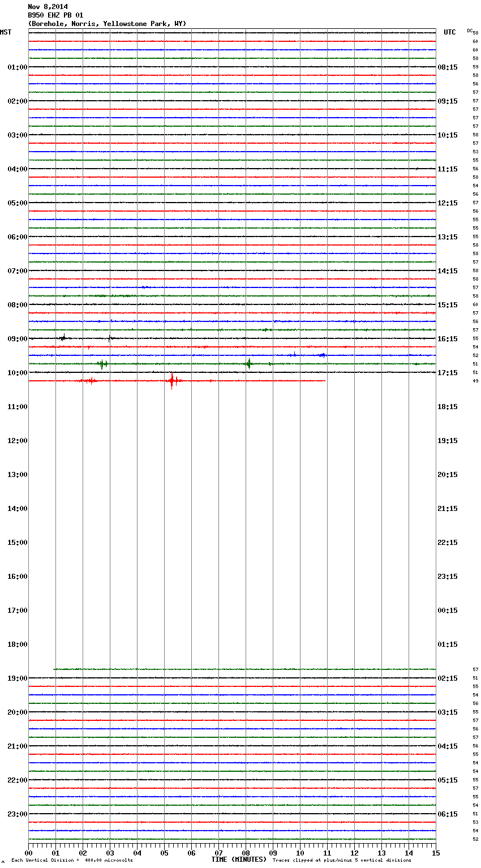481x868 pixels.
Task: Click the '15:00' MST hour label
Action: [18, 543]
